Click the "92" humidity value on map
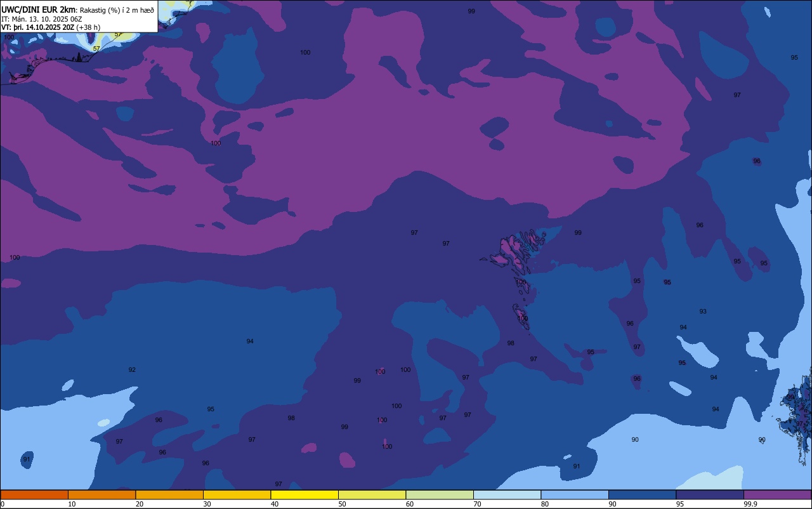The image size is (812, 509). click(x=132, y=370)
